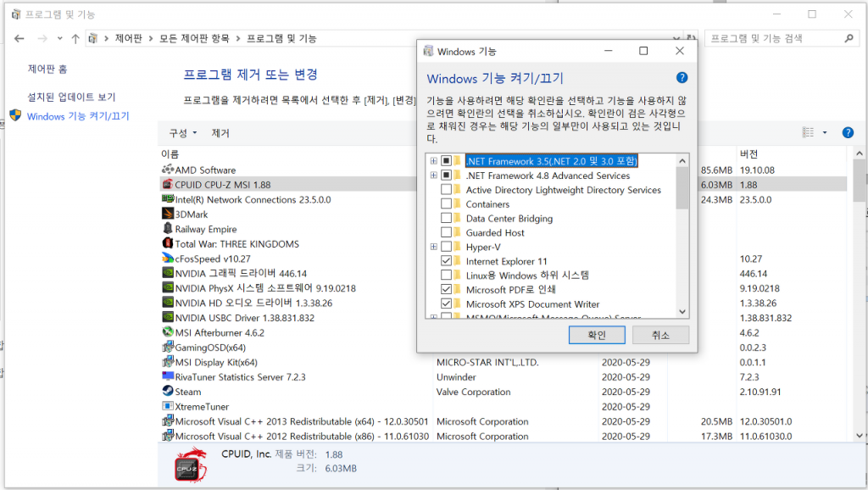Click the 제거 toolbar command

tap(220, 133)
